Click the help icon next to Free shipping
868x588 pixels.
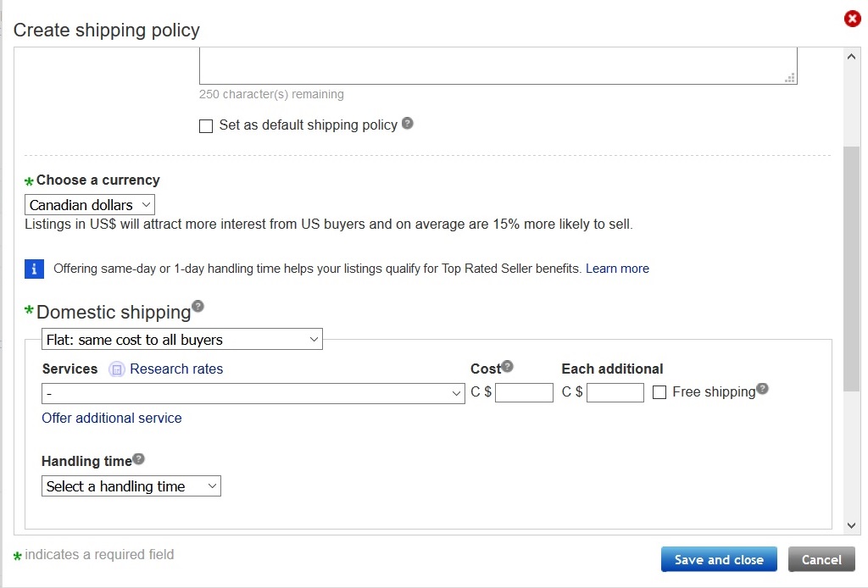(x=762, y=389)
